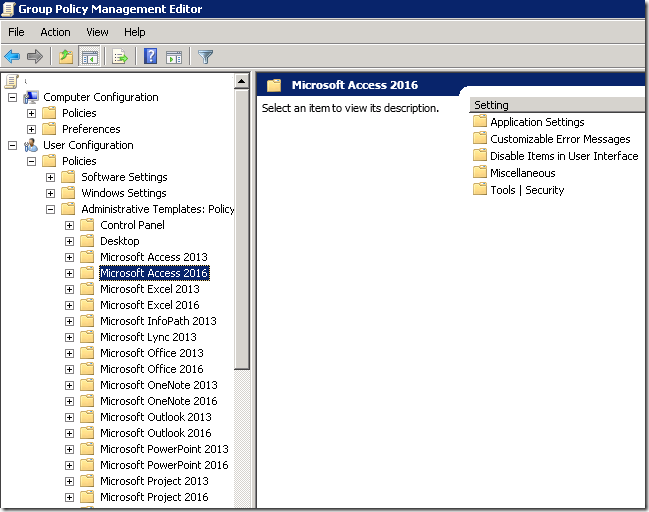649x512 pixels.
Task: Open Disable Items in User Interface entry
Action: (564, 156)
